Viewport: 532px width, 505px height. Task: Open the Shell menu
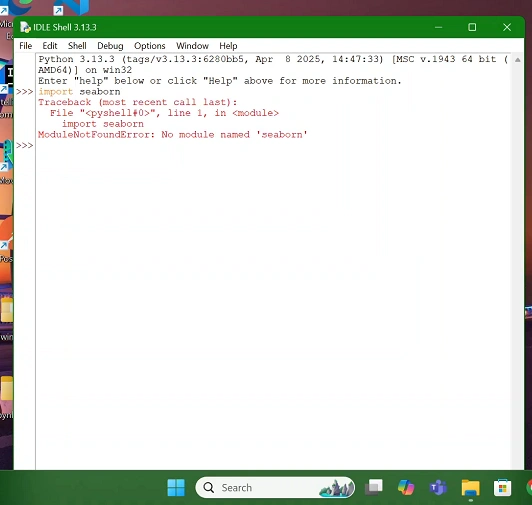(77, 46)
